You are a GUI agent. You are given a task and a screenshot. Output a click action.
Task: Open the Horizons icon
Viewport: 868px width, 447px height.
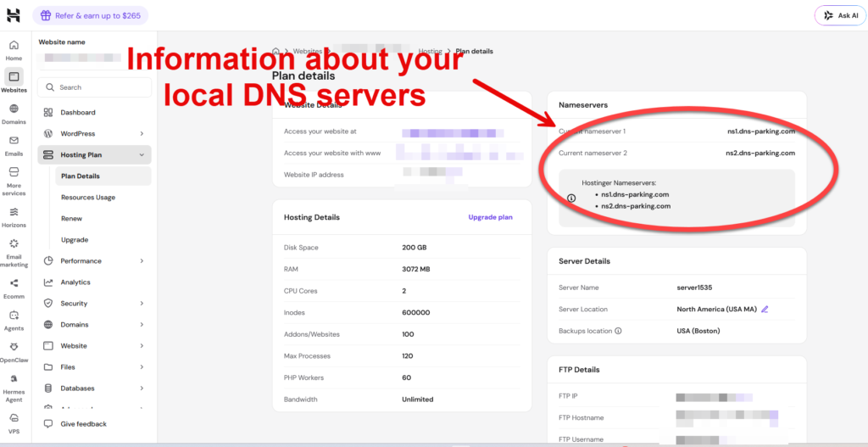pos(14,211)
